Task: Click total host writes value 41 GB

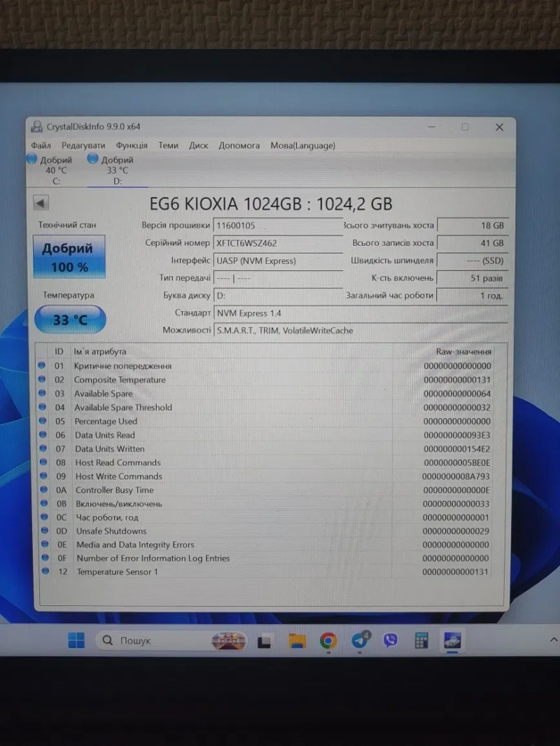Action: click(472, 243)
